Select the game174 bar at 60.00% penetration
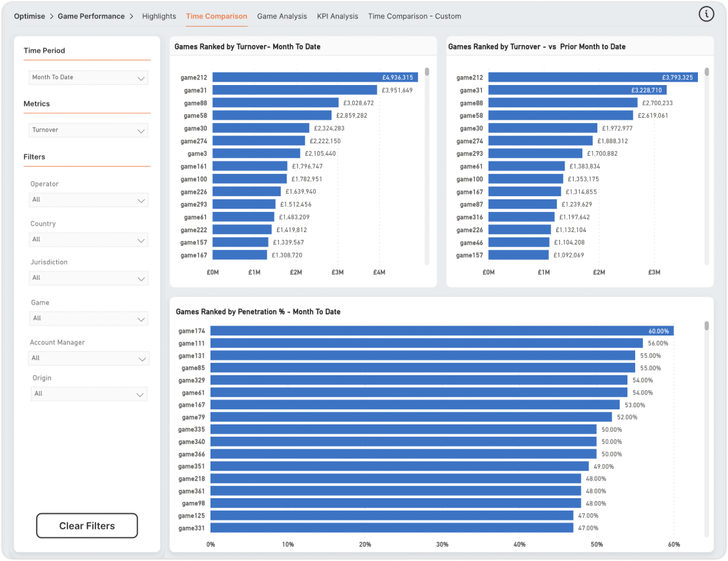 click(x=442, y=331)
